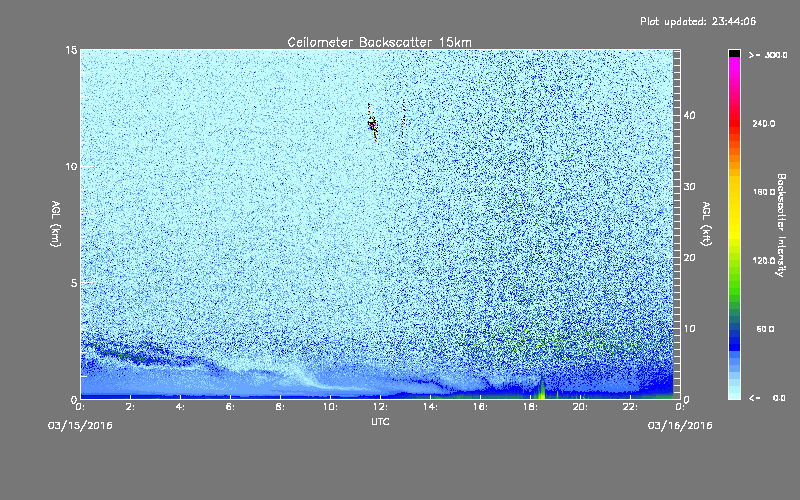Screen dimensions: 800x500
Task: Click the 'Plot updated: 23:44:06' timestamp
Action: [698, 21]
